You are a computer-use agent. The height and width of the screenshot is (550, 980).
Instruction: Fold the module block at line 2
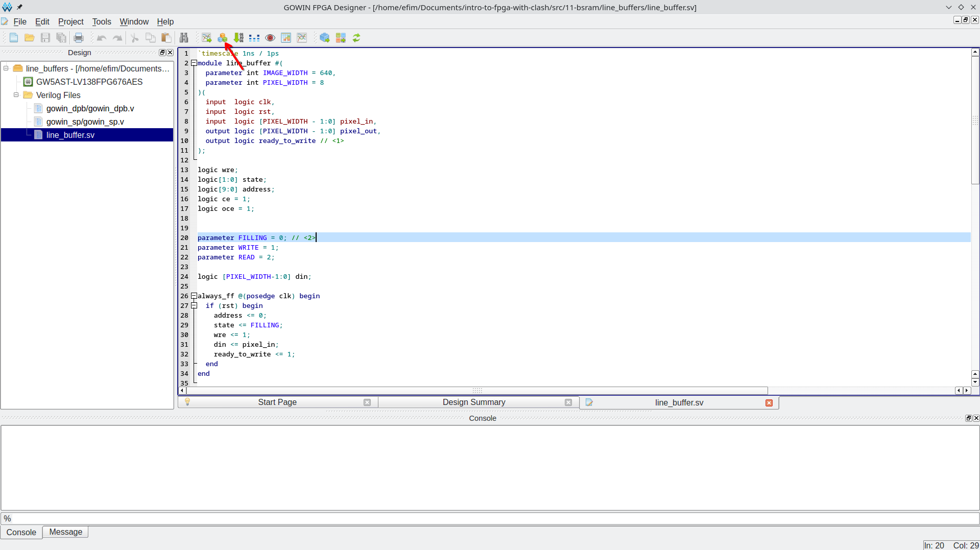(x=194, y=63)
